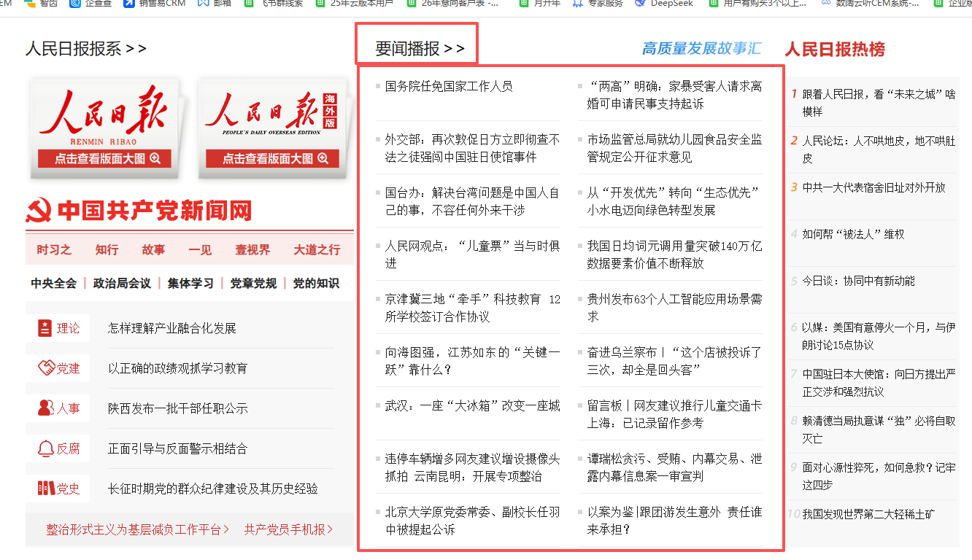The height and width of the screenshot is (560, 972).
Task: Open news 北京大学原党委常委任羽中
Action: tap(472, 521)
